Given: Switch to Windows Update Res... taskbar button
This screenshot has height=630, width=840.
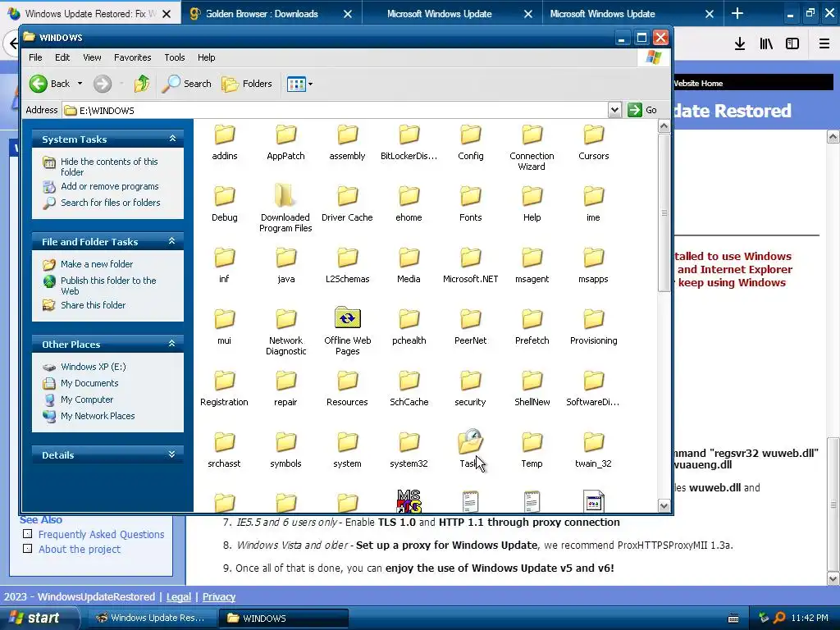Looking at the screenshot, I should (x=150, y=618).
